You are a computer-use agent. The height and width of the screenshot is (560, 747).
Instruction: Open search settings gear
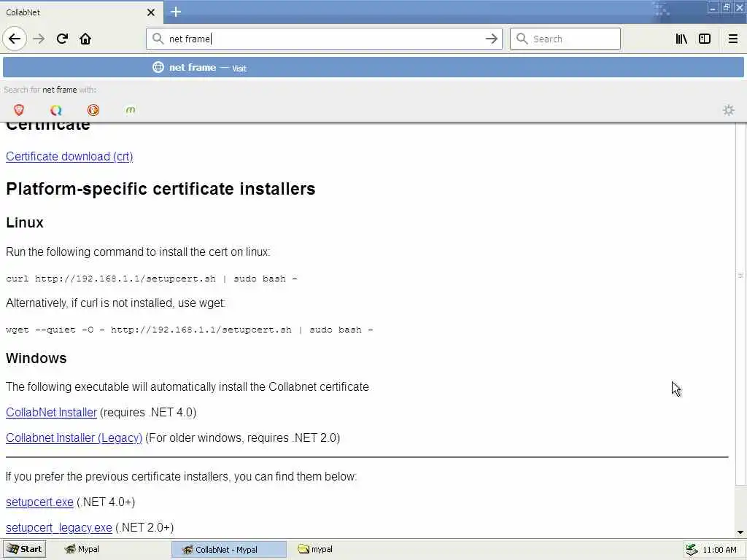coord(728,110)
